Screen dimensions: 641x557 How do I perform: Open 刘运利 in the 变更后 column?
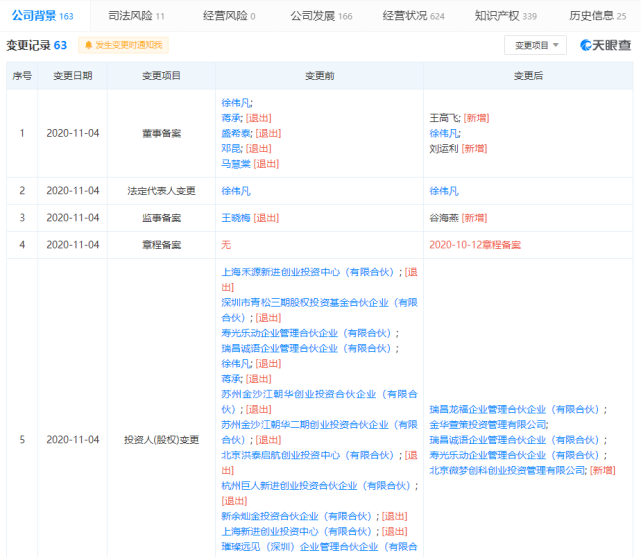443,148
